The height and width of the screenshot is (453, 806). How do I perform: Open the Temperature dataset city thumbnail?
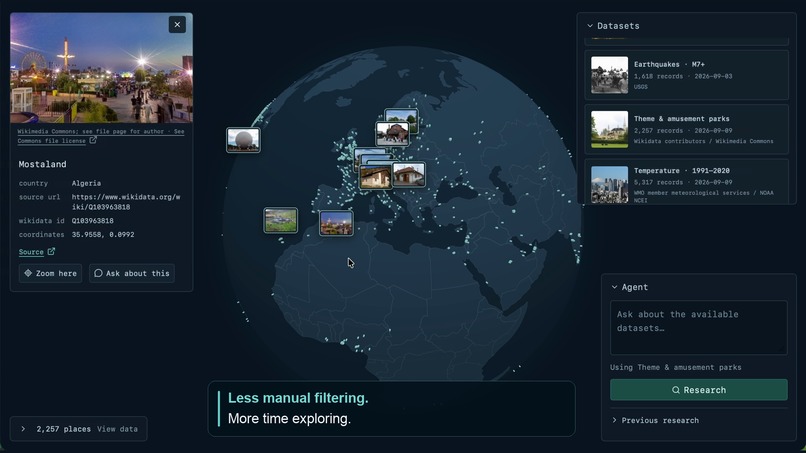[609, 184]
